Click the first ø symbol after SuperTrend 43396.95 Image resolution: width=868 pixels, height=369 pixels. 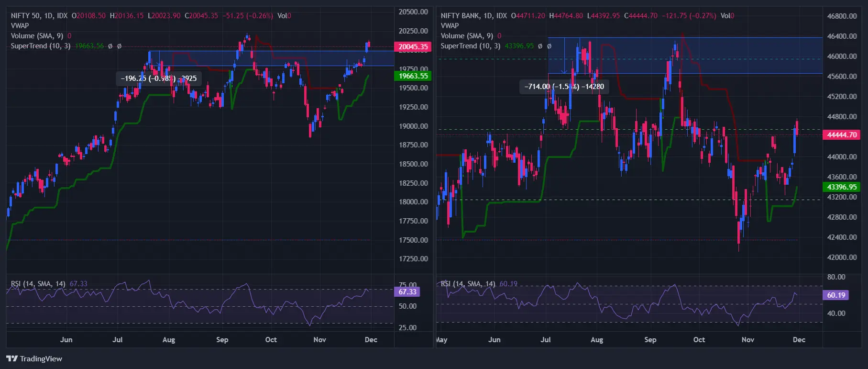[540, 46]
